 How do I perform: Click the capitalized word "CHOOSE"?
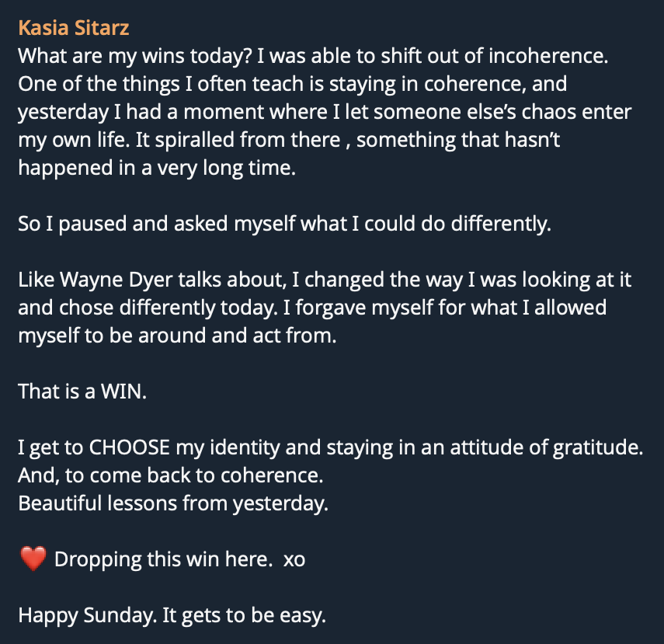130,448
